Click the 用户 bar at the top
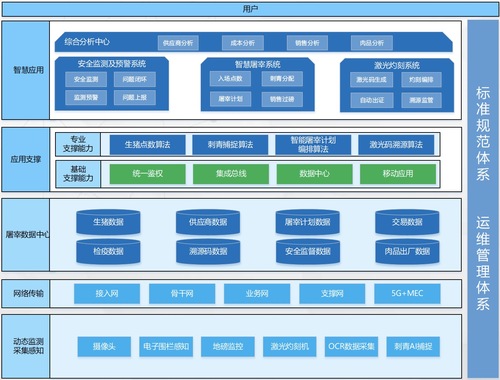 pyautogui.click(x=250, y=9)
